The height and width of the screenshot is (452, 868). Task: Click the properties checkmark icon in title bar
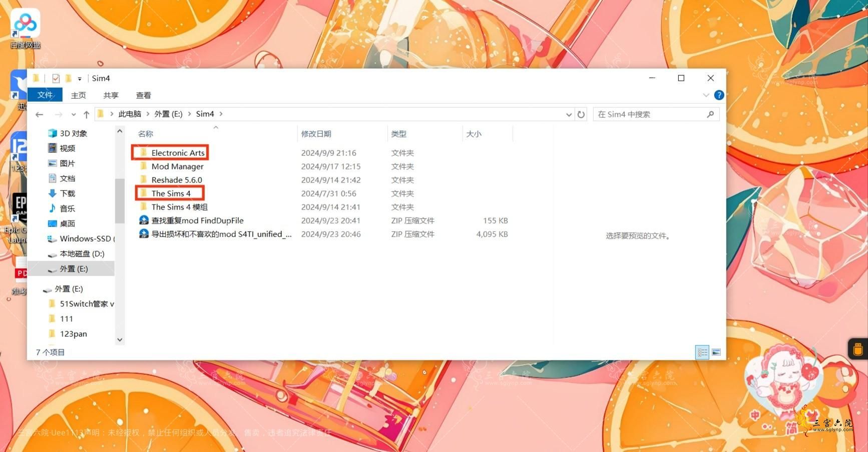[x=56, y=78]
